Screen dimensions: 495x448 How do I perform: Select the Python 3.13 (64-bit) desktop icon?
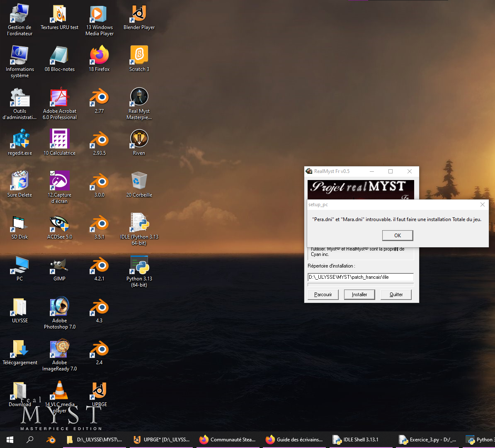tap(139, 271)
